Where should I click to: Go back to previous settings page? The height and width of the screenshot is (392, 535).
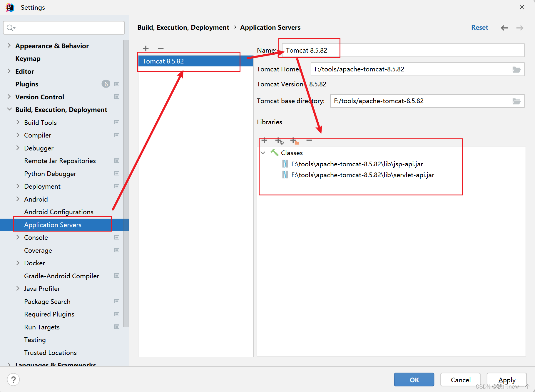point(504,28)
